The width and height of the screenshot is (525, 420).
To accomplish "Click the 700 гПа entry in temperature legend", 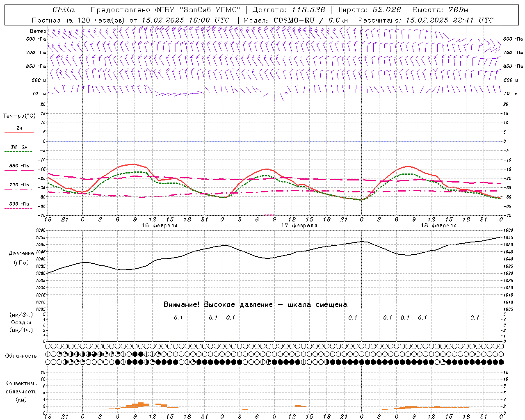I will pos(19,185).
